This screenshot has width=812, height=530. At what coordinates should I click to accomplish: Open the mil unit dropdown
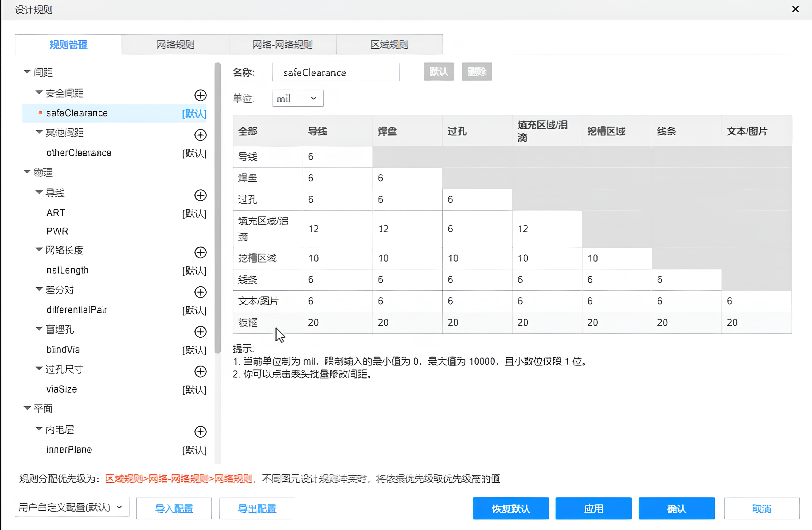click(x=297, y=99)
